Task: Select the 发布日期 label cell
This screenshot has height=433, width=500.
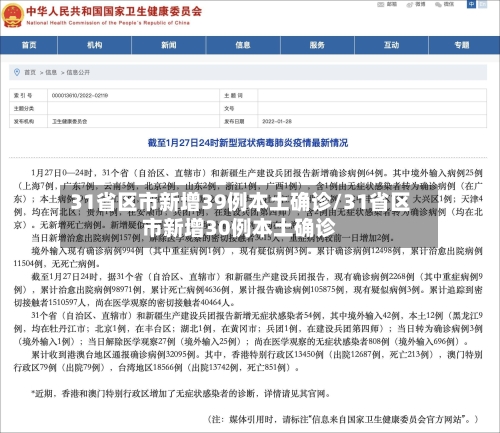Action: click(x=238, y=121)
